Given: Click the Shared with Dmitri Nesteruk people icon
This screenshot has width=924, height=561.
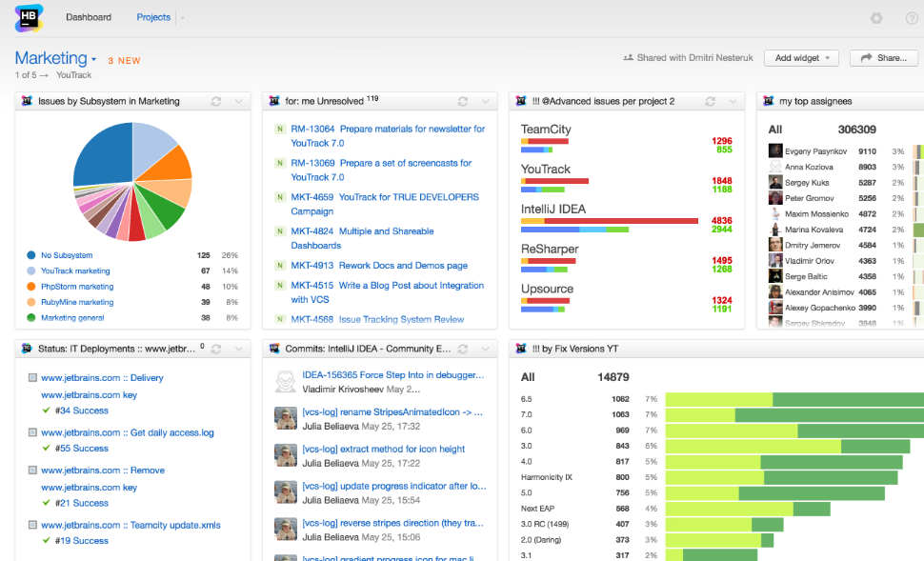Looking at the screenshot, I should click(x=628, y=58).
